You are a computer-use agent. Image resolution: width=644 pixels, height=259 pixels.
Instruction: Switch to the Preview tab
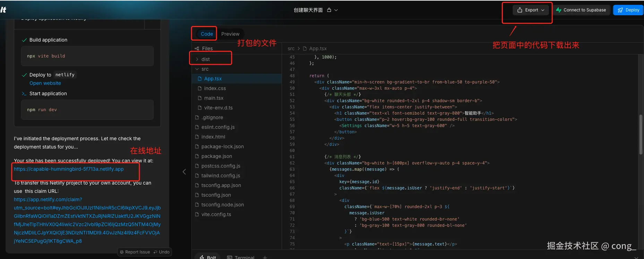pos(230,34)
